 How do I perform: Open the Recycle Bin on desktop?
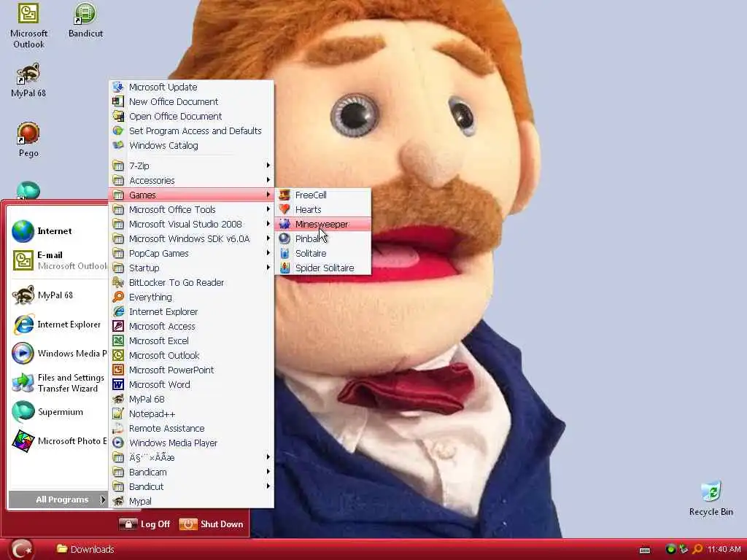pyautogui.click(x=711, y=499)
